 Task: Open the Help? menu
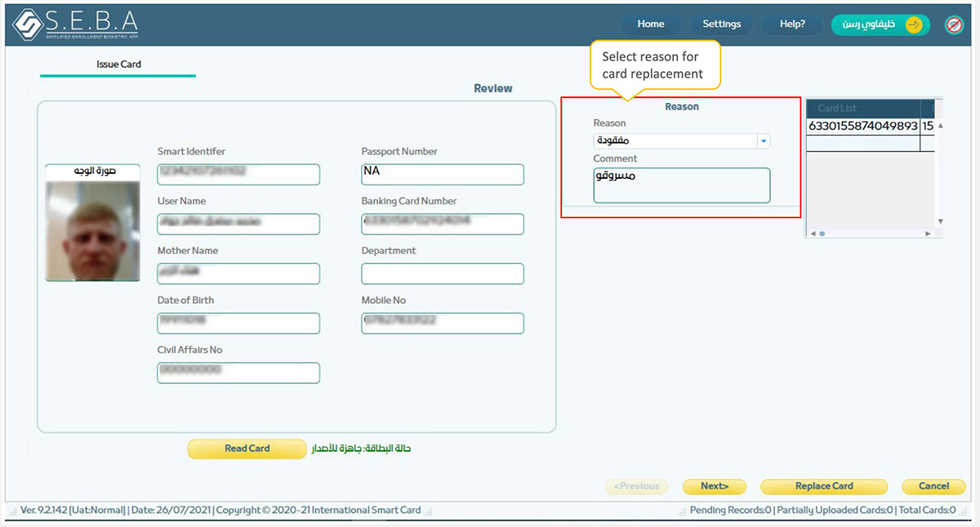point(792,25)
